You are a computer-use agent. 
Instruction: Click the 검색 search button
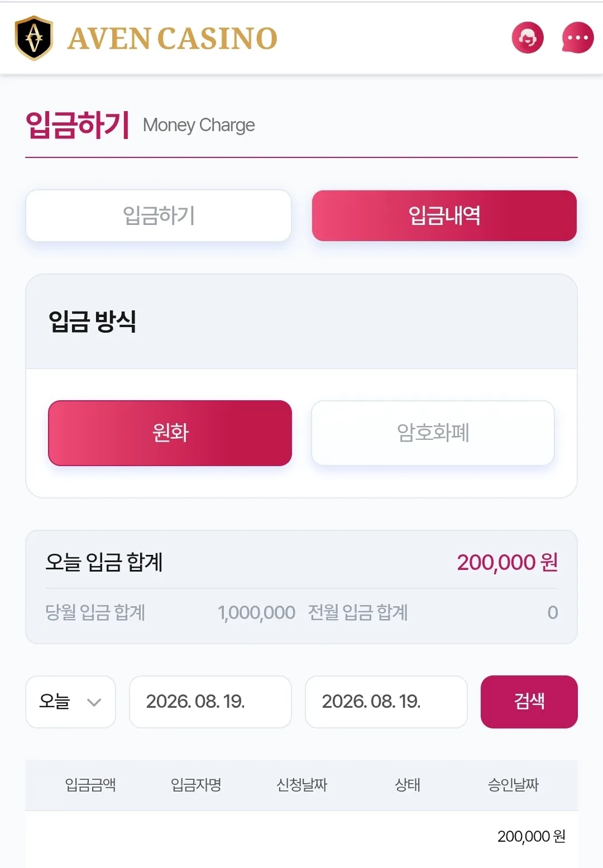tap(529, 702)
